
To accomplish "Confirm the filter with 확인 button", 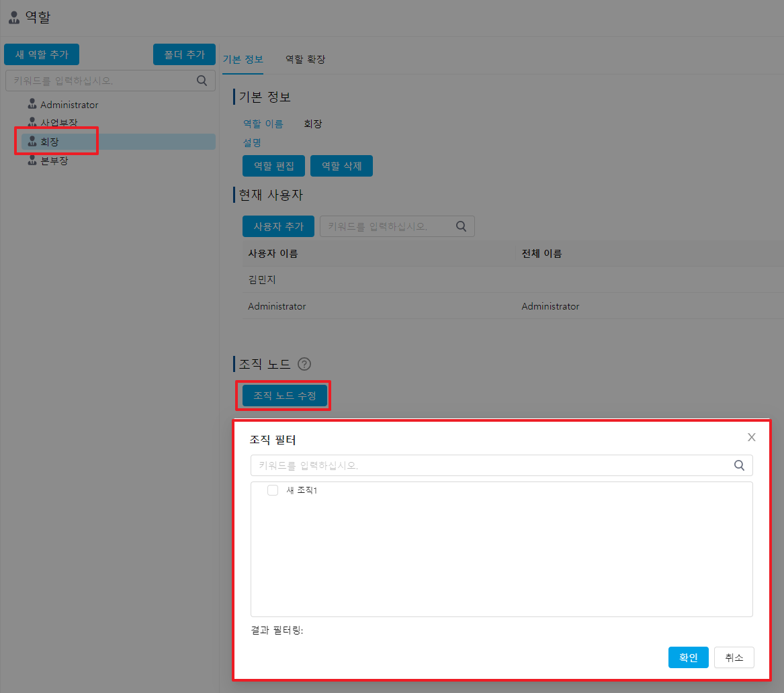I will (688, 657).
